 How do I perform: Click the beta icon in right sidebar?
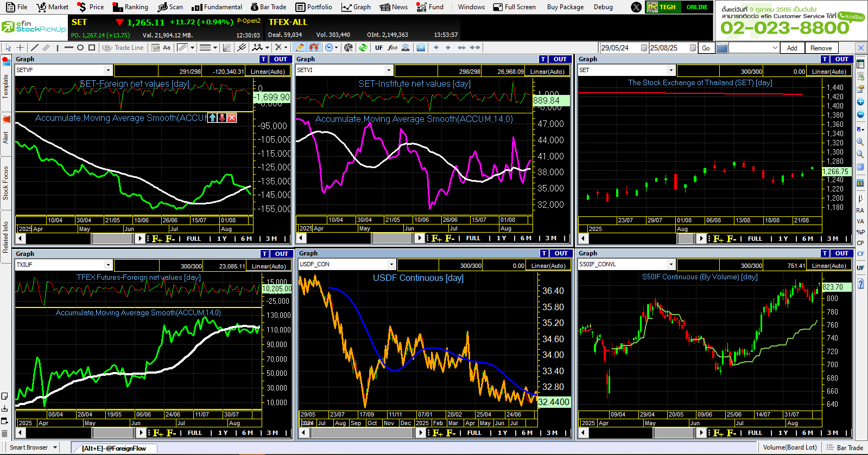(860, 198)
